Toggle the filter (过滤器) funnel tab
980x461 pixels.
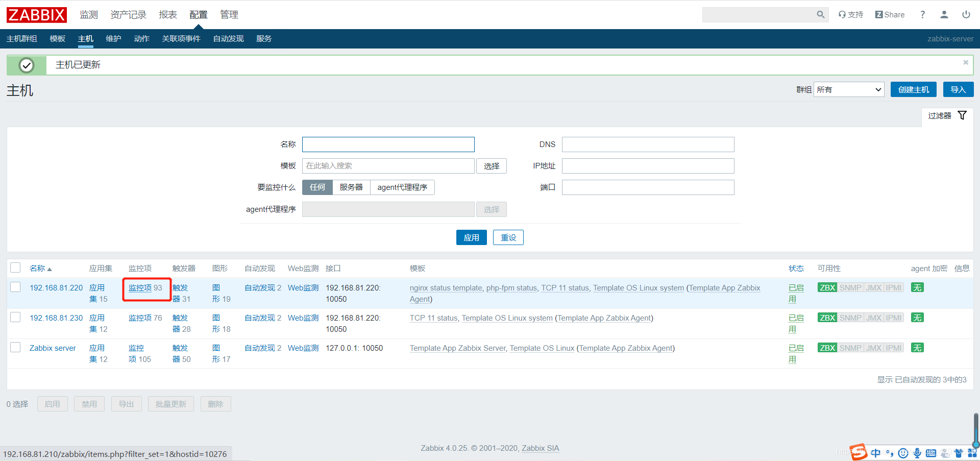pos(947,116)
